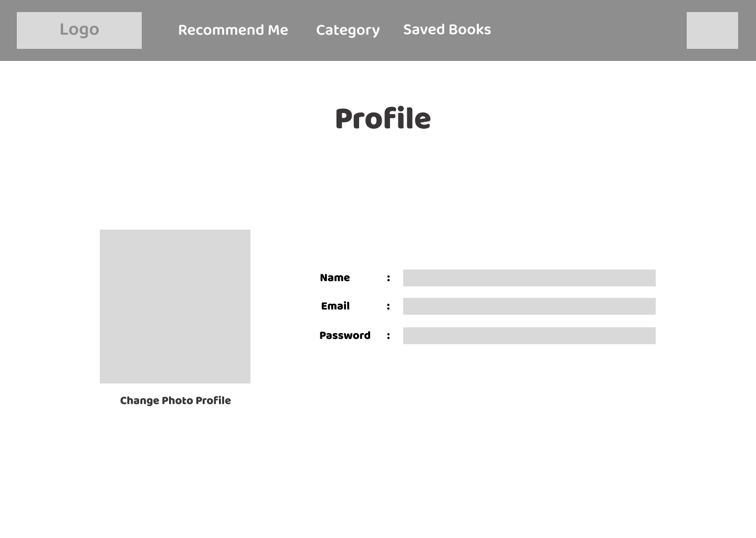Click the colon next to Email
This screenshot has height=538, width=756.
pos(388,306)
